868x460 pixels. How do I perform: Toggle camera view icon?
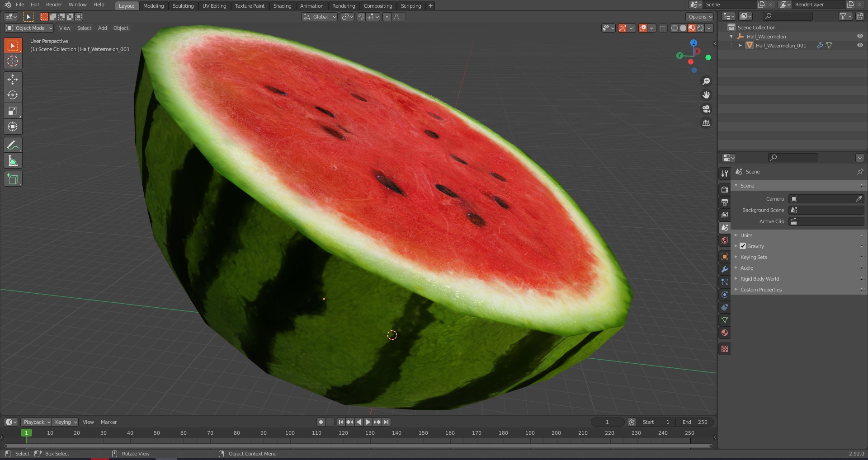point(706,109)
